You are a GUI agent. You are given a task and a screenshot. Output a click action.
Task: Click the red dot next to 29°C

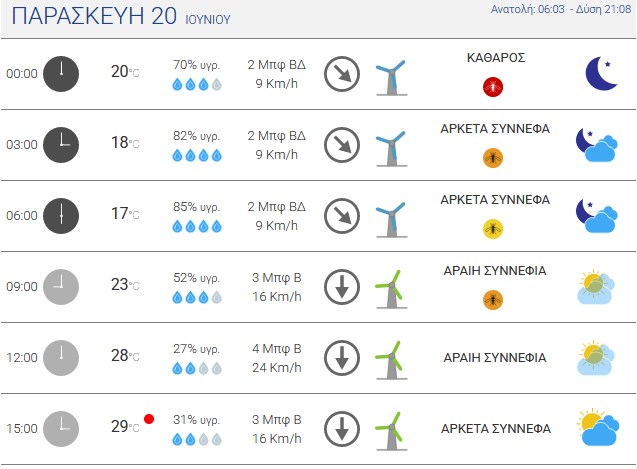[149, 419]
